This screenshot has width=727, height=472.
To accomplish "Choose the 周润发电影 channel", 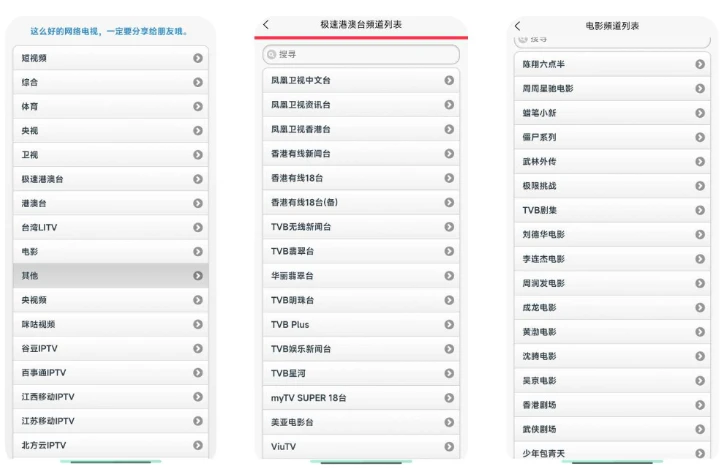I will click(x=612, y=283).
